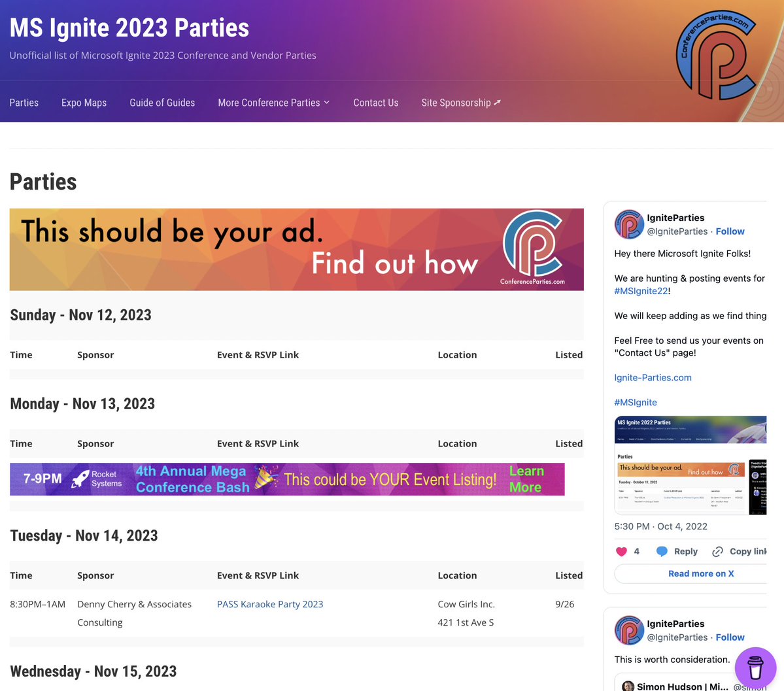784x691 pixels.
Task: Click the IgniteParties name on first tweet
Action: pyautogui.click(x=675, y=218)
